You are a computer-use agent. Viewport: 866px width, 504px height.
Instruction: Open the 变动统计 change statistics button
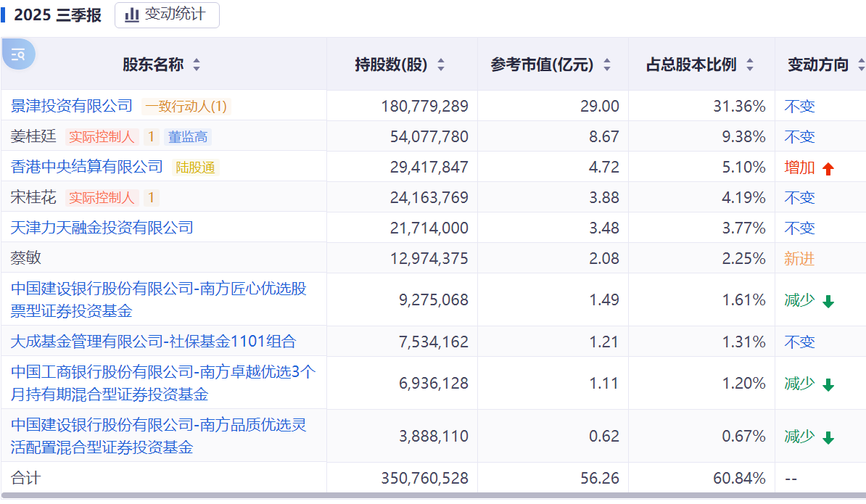coord(167,15)
